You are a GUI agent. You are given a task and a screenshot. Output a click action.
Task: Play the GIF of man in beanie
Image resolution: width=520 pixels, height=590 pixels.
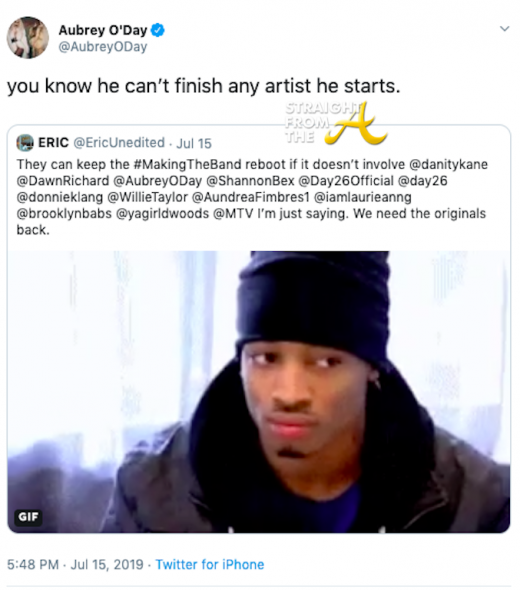click(259, 391)
